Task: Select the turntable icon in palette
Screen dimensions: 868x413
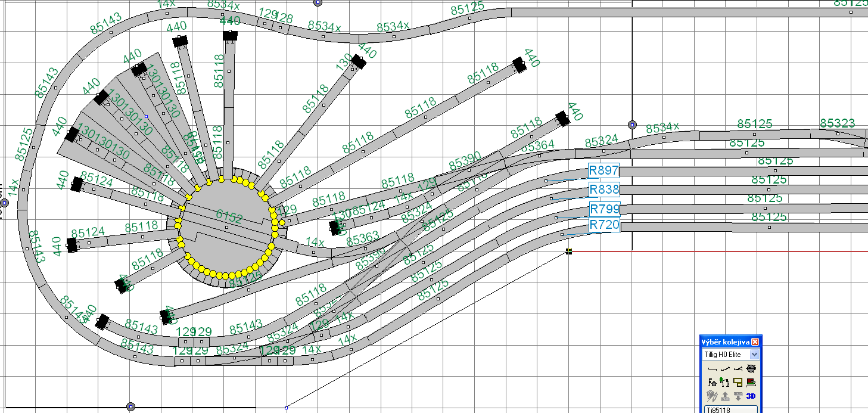Action: pyautogui.click(x=751, y=369)
